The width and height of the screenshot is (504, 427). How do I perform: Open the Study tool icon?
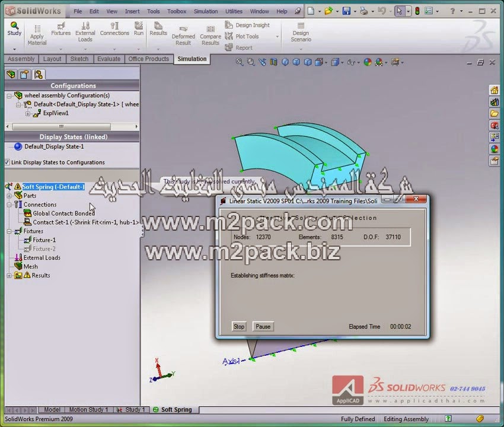click(x=14, y=28)
